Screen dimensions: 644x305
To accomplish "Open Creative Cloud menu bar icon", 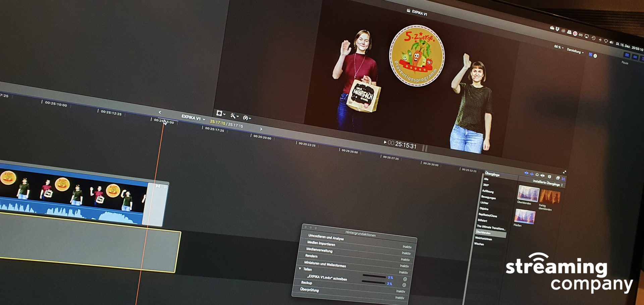I will click(563, 31).
